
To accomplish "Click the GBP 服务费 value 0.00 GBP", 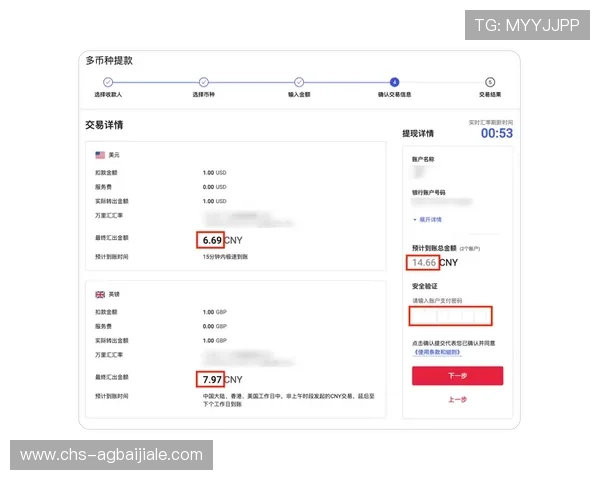I will coord(215,326).
